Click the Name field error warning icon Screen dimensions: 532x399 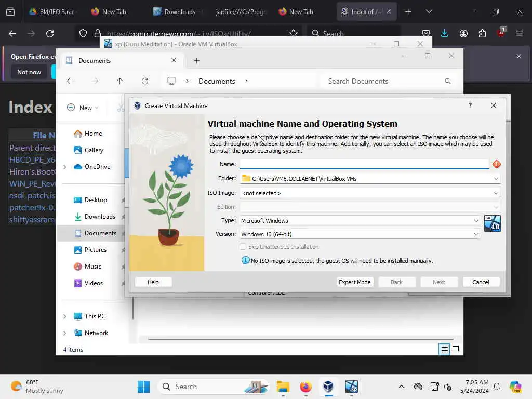click(496, 164)
